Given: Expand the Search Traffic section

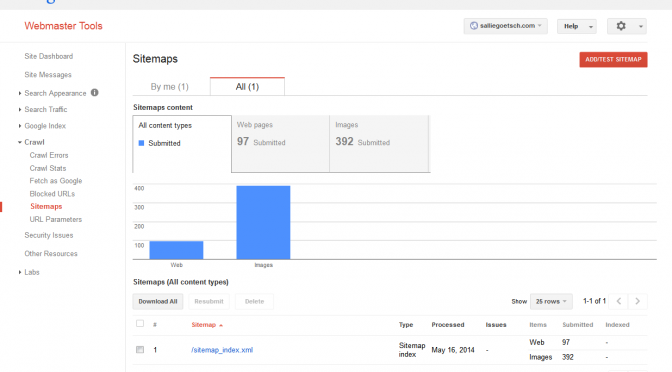Looking at the screenshot, I should 20,109.
